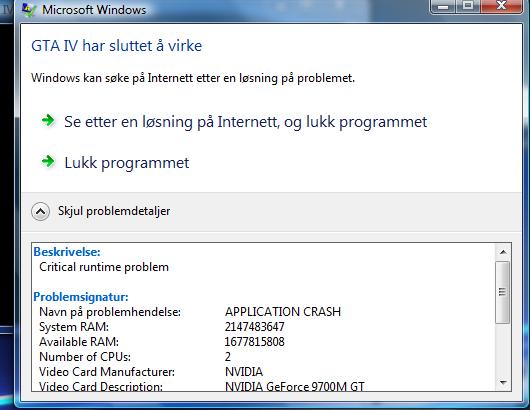This screenshot has height=410, width=530.
Task: Collapse details using the round chevron button
Action: (x=40, y=212)
